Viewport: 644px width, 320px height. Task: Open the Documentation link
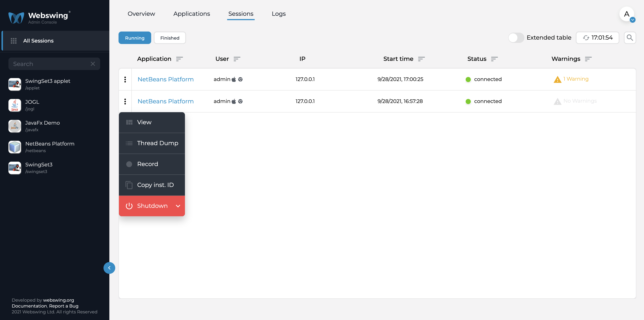coord(29,306)
